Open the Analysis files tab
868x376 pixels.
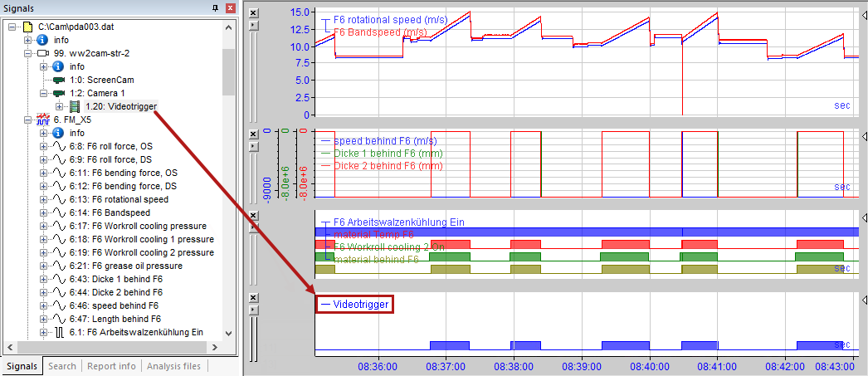pos(173,366)
